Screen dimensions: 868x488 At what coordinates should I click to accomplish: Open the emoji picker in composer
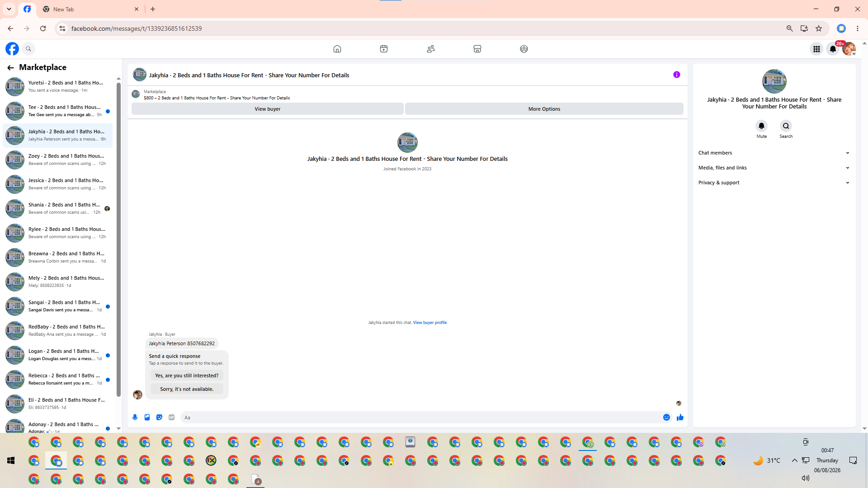point(666,418)
